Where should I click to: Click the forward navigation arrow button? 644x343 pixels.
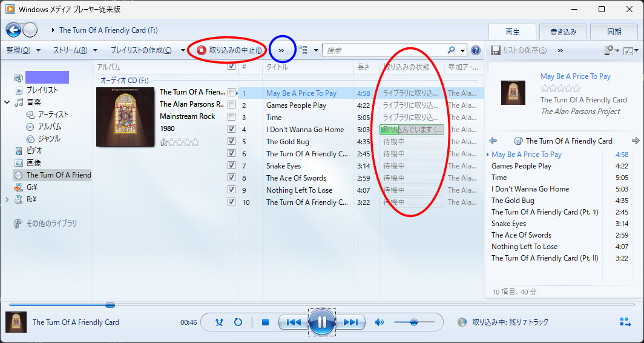30,30
